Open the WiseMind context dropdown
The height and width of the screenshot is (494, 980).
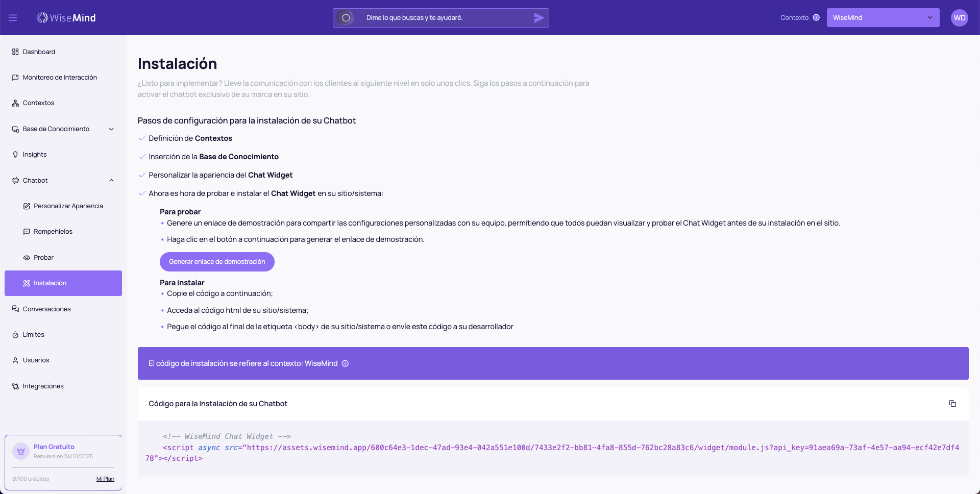point(883,18)
